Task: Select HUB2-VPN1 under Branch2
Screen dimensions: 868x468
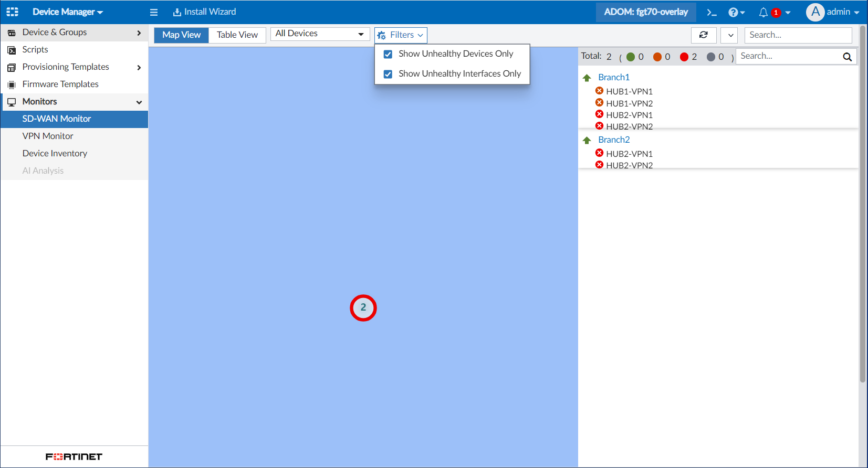Action: pos(629,154)
